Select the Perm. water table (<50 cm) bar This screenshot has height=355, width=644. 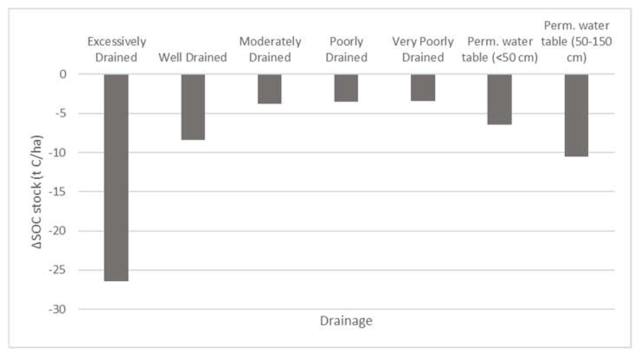point(500,99)
